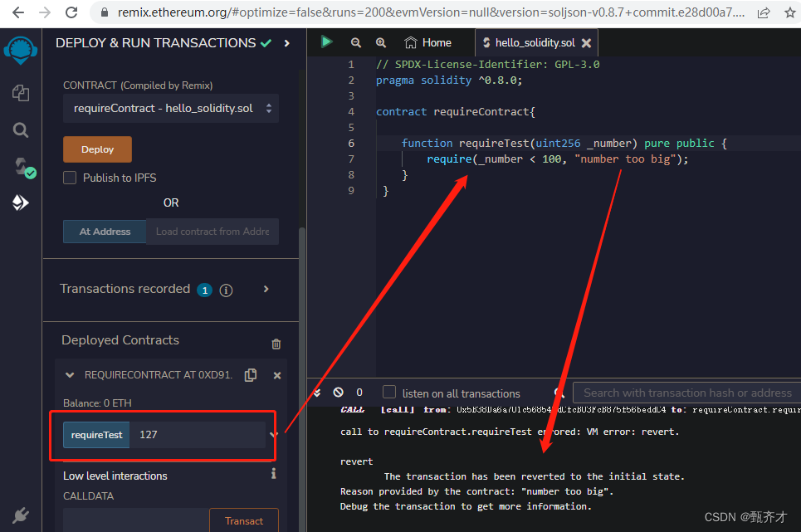801x532 pixels.
Task: Open the File explorers sidebar icon
Action: (21, 93)
